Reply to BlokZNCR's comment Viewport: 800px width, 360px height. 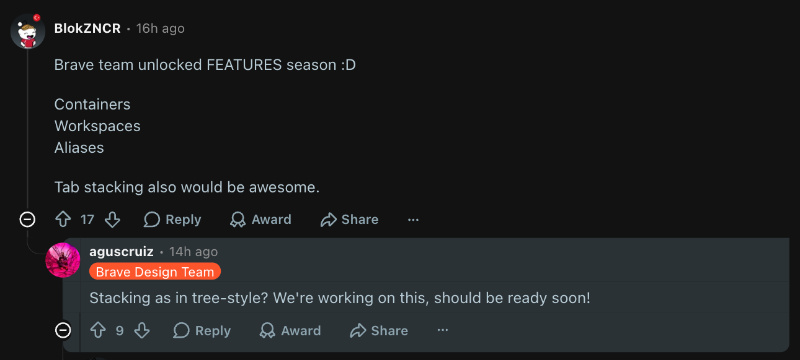[x=172, y=220]
